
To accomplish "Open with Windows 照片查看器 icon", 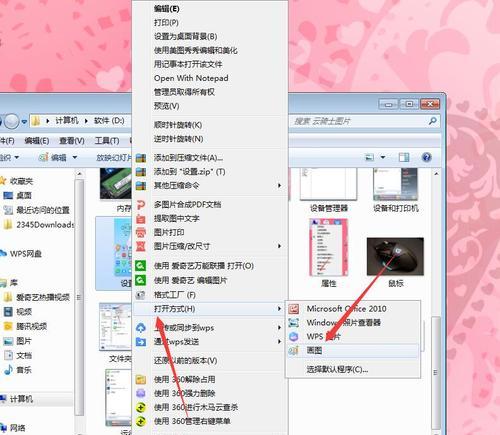I will (x=294, y=323).
